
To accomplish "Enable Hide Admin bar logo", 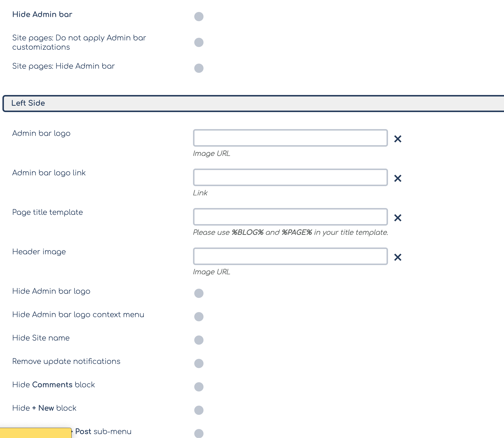I will (199, 293).
